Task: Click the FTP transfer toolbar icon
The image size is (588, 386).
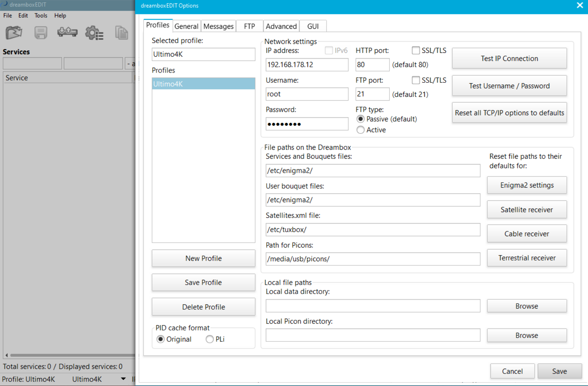Action: (x=67, y=33)
